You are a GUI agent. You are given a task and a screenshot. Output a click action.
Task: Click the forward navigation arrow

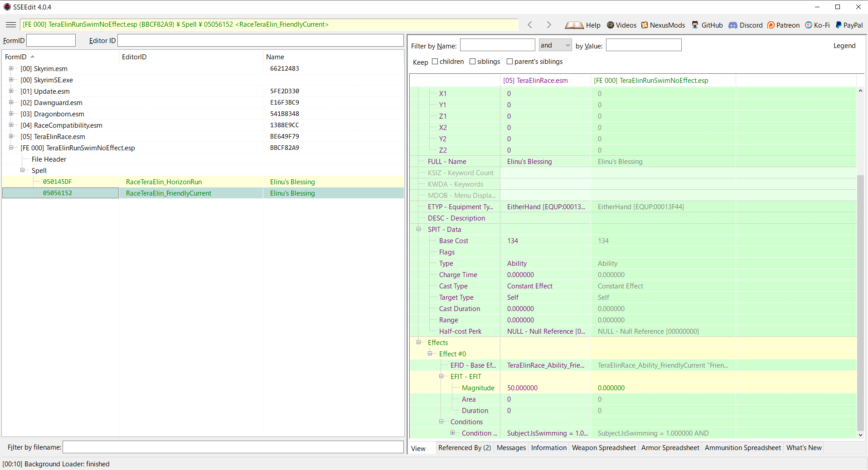point(548,25)
